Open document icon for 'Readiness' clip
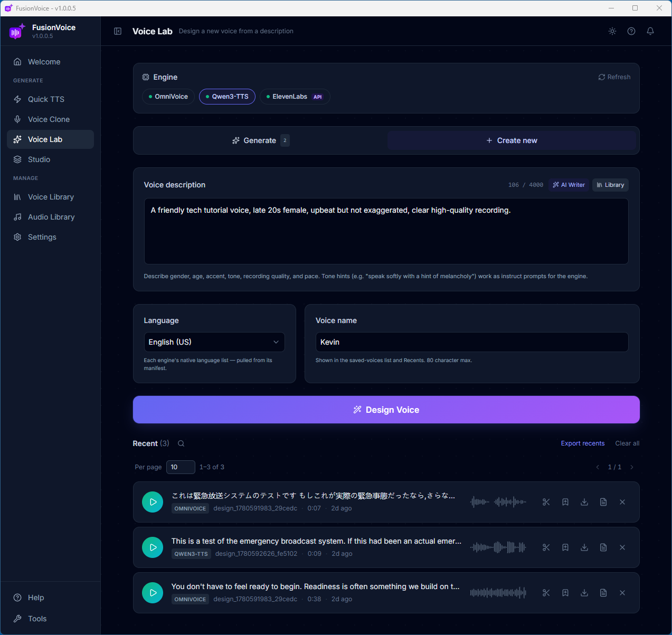Screen dimensions: 672x635 point(603,593)
